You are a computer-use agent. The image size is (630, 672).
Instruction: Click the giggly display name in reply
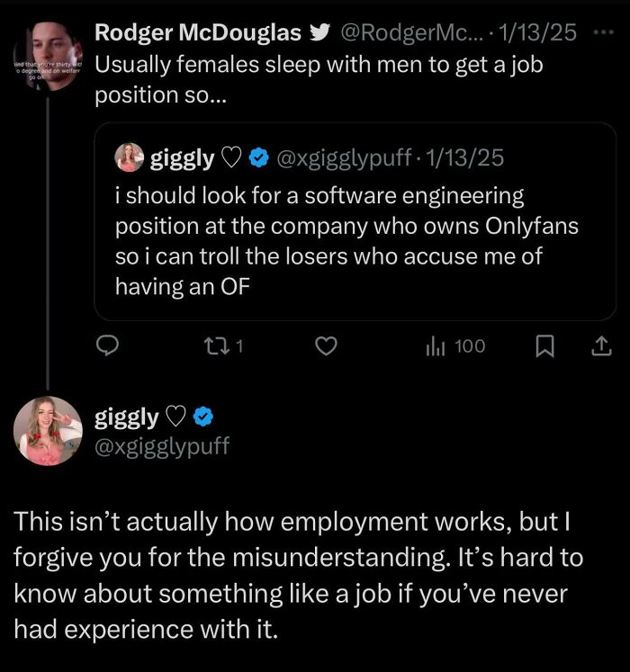pyautogui.click(x=127, y=417)
